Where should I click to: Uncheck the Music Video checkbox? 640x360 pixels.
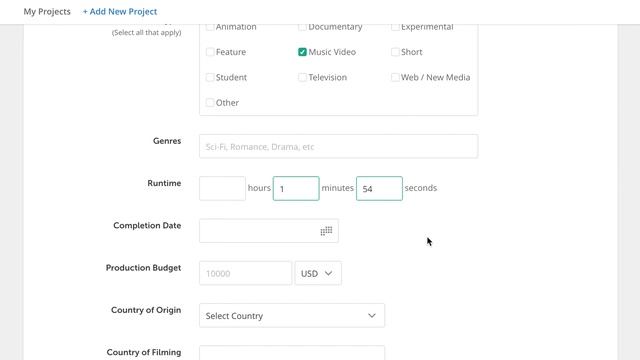(x=302, y=52)
